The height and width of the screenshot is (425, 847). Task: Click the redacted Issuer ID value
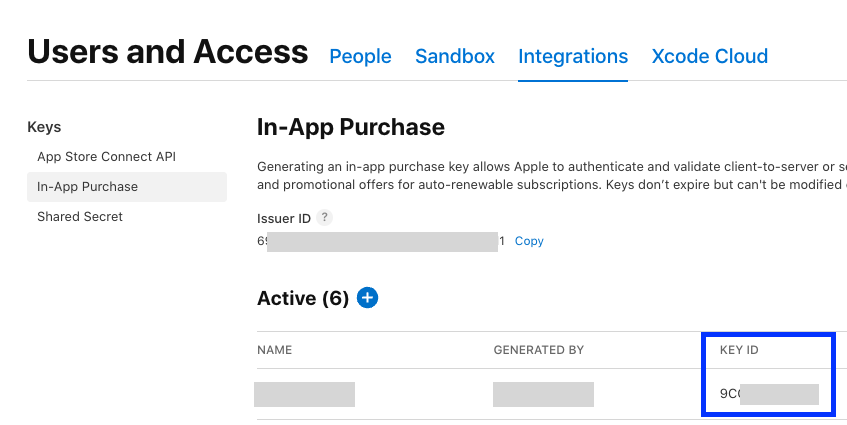pyautogui.click(x=382, y=241)
